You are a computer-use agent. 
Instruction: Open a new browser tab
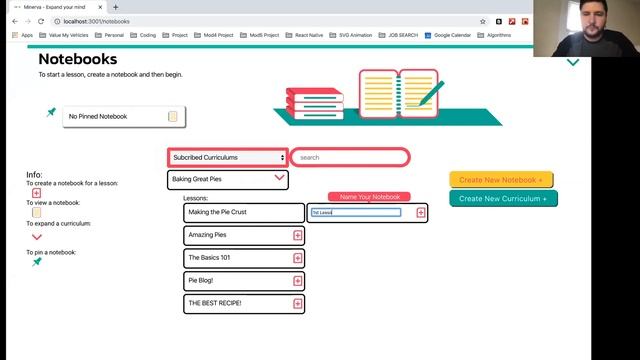tap(116, 7)
